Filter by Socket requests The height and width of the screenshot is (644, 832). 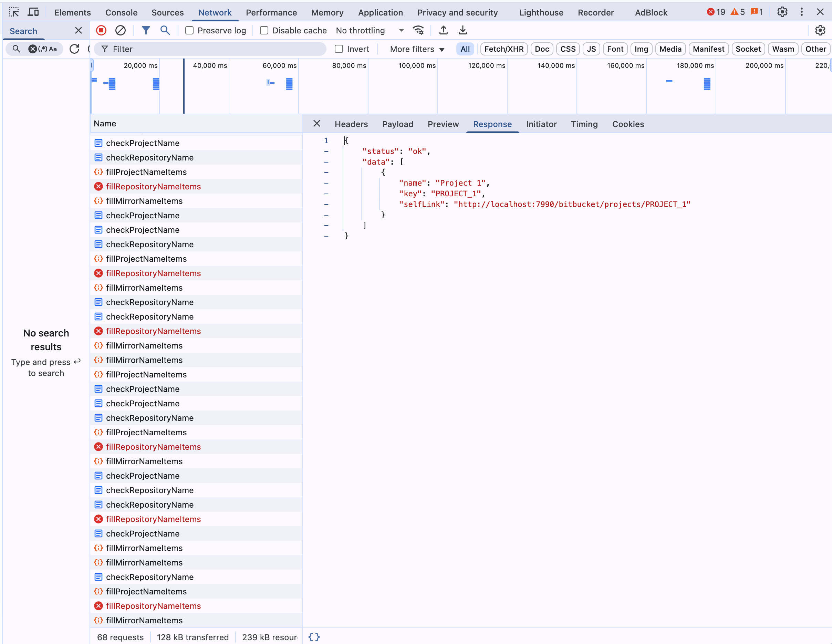coord(748,49)
